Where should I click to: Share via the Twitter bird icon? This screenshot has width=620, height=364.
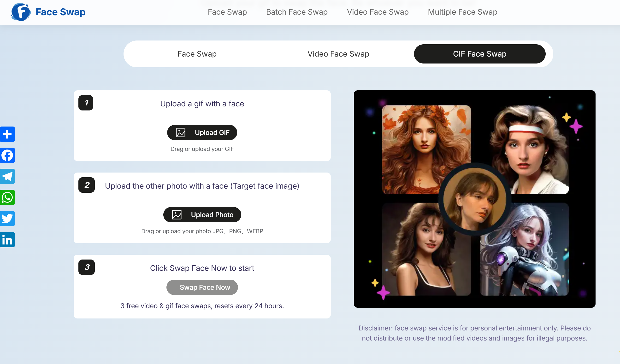click(x=7, y=219)
